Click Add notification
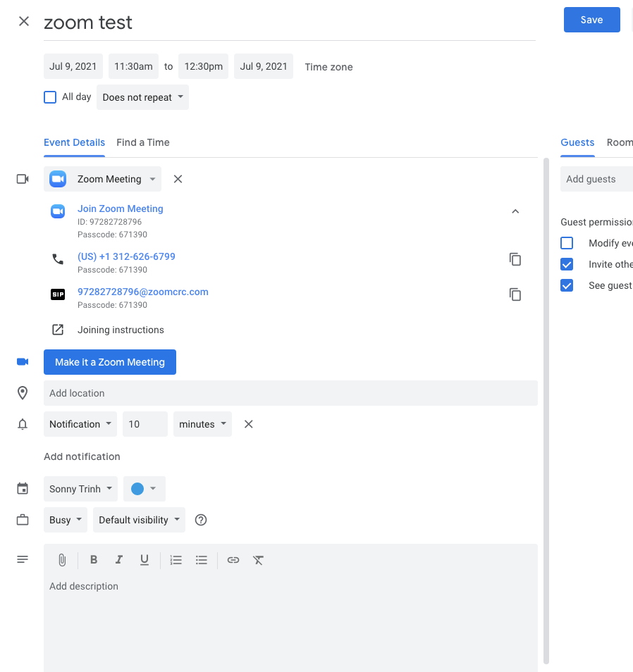The width and height of the screenshot is (633, 672). pyautogui.click(x=82, y=456)
